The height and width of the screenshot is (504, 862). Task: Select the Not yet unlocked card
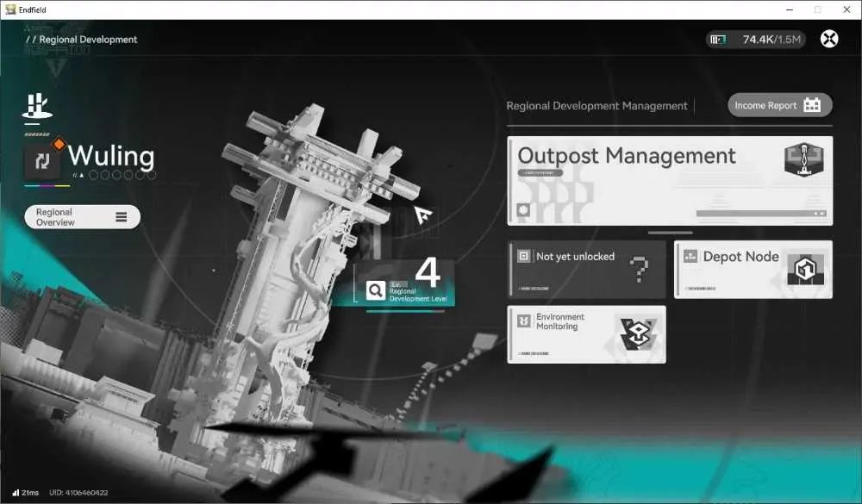[x=586, y=270]
